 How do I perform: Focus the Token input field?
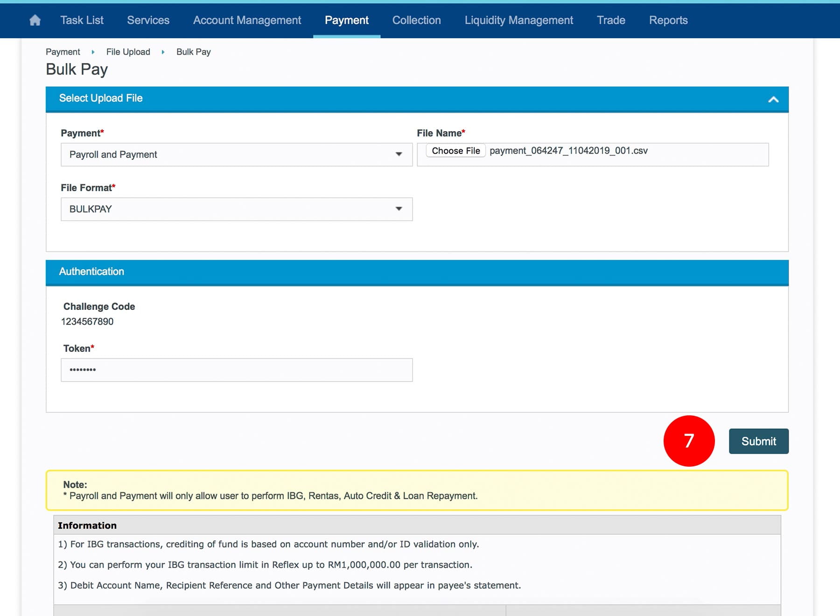(236, 370)
